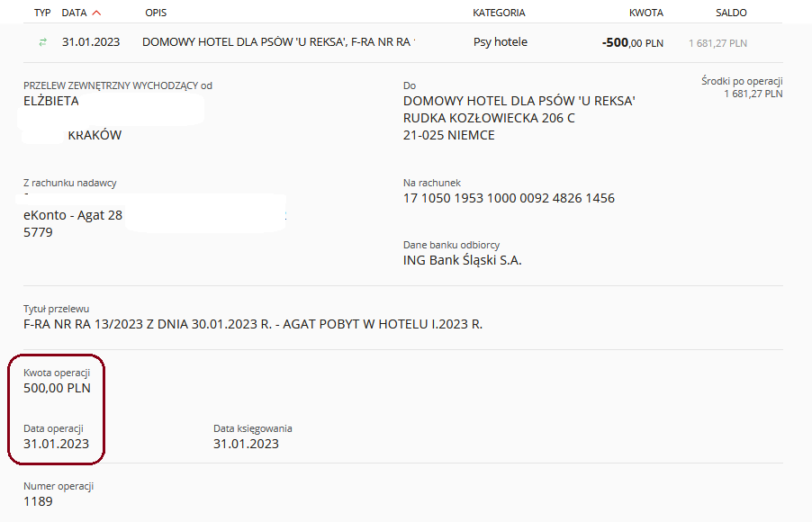Click the KATEGORIA column header
812x522 pixels.
click(x=499, y=13)
